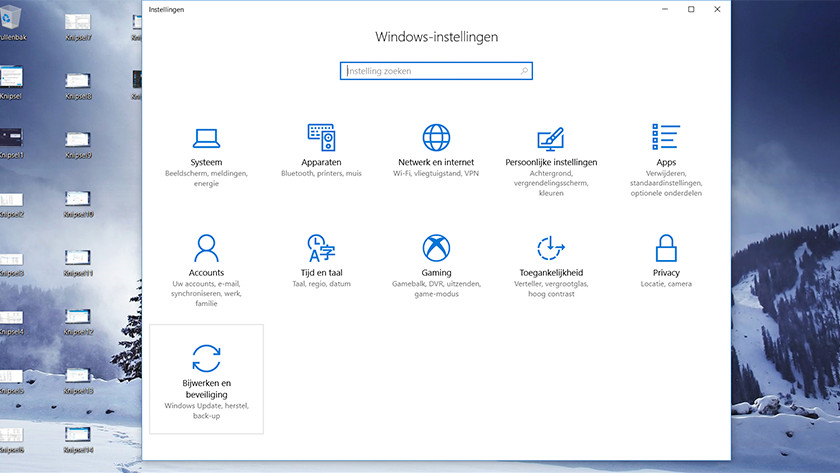840x473 pixels.
Task: Select the Prullenbak recycle bin icon
Action: tap(10, 22)
